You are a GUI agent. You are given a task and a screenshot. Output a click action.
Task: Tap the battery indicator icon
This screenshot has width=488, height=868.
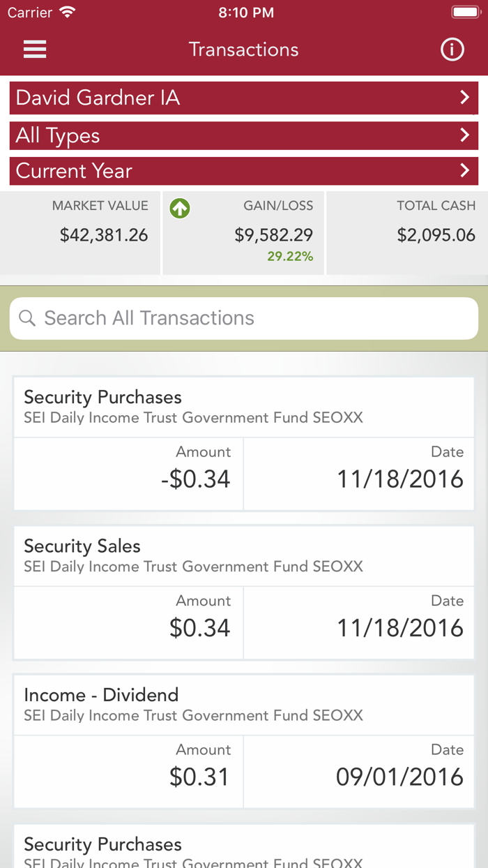tap(466, 11)
